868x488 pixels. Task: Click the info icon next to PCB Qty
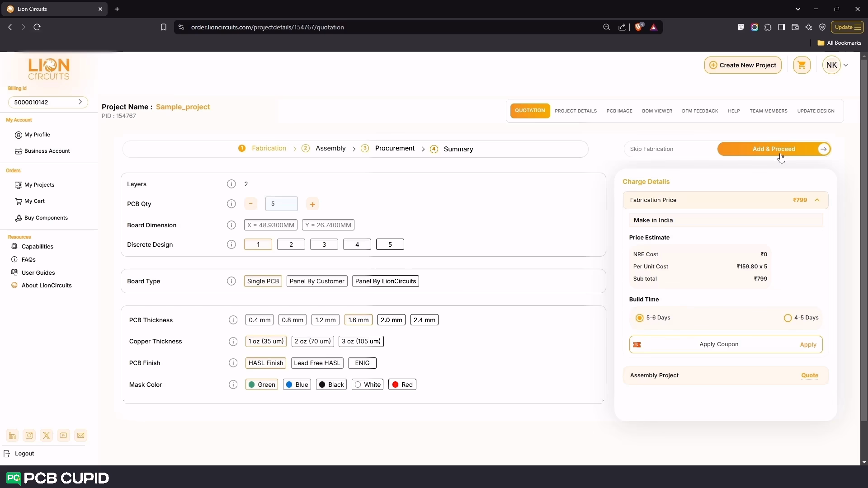tap(231, 204)
